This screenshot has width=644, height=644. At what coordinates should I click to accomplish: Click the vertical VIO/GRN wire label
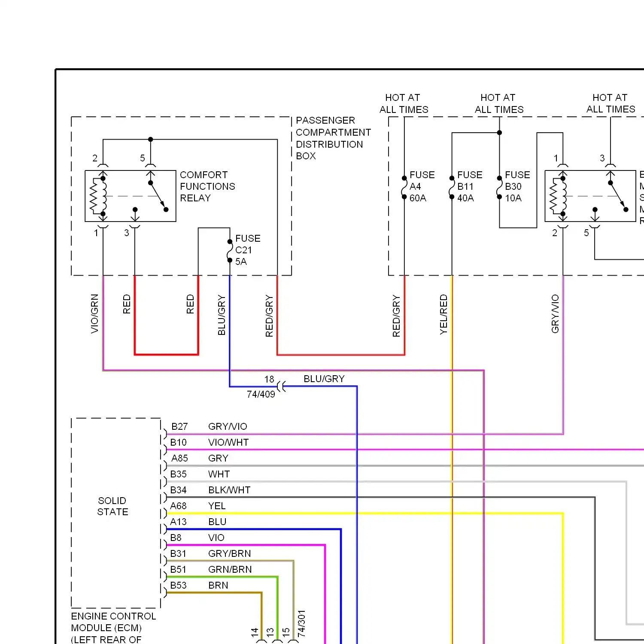(94, 314)
